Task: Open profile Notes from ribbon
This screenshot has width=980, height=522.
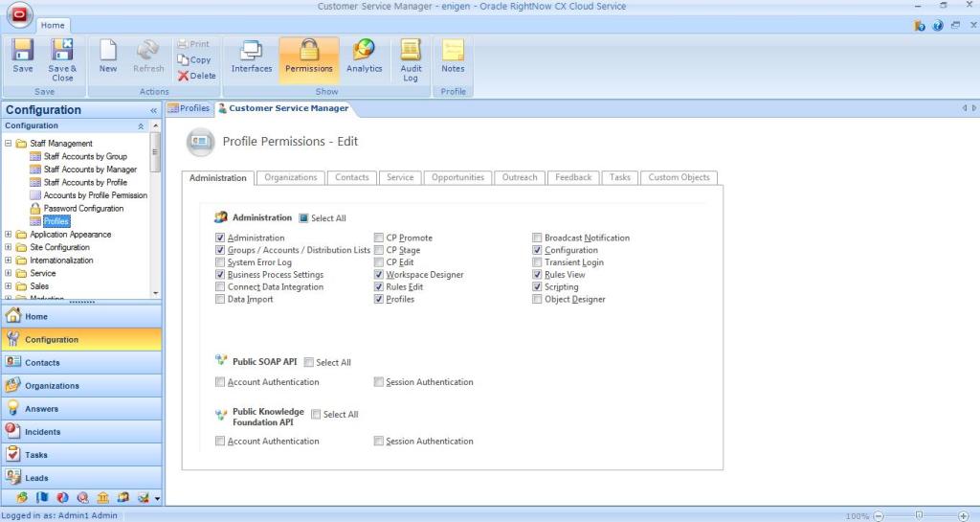Action: pos(453,57)
